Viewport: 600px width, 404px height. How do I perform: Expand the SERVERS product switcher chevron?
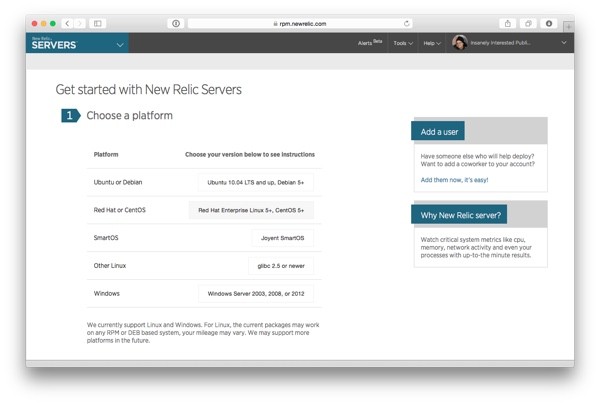120,45
